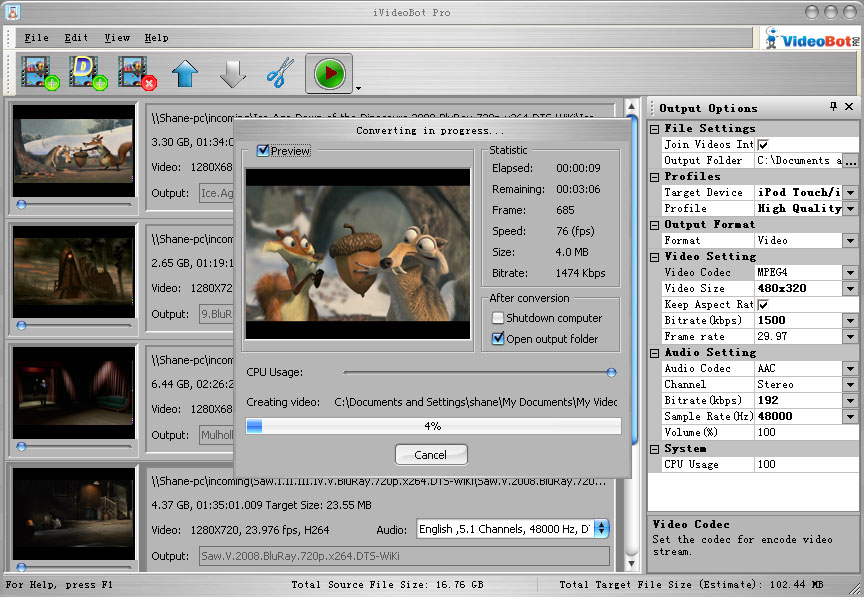Open the File menu

[36, 37]
